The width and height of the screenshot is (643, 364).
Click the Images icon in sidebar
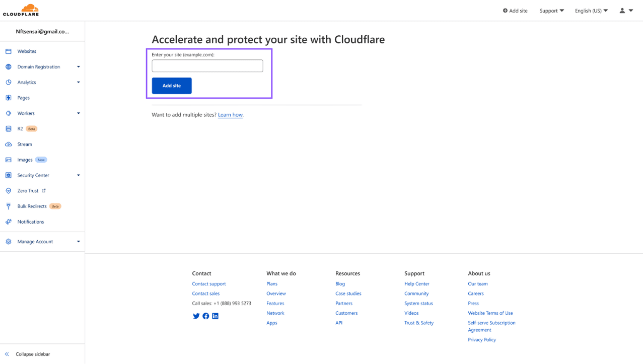(8, 160)
